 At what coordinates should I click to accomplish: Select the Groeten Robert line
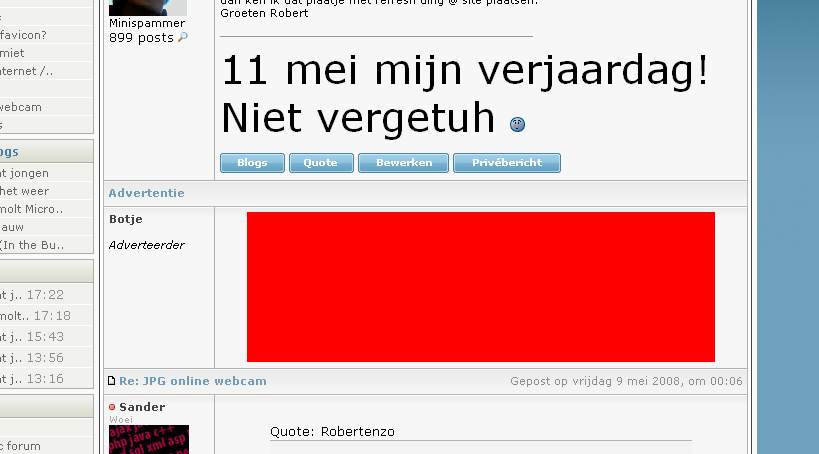264,13
